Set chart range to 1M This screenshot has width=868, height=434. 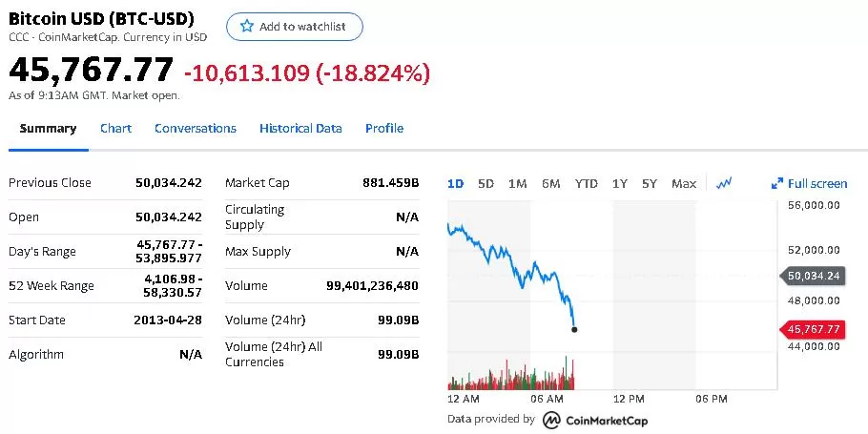point(518,184)
